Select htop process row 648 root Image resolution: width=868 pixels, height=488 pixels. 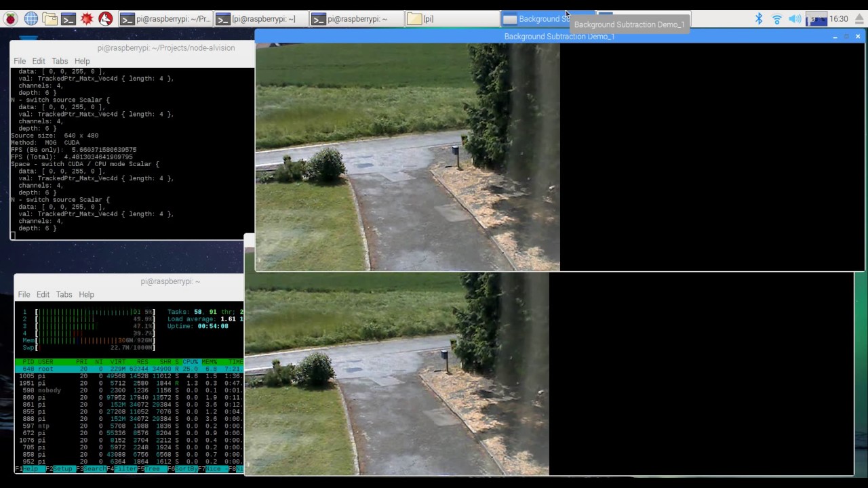coord(129,369)
